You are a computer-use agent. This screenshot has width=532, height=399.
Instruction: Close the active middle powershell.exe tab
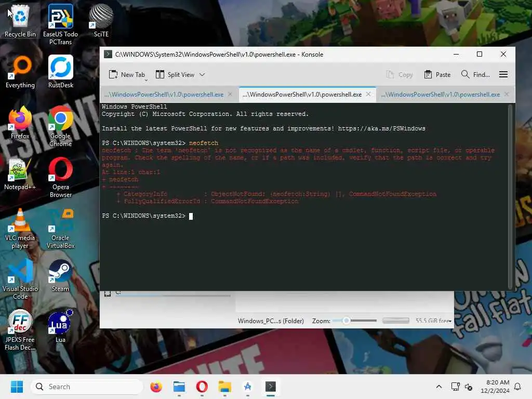point(368,95)
